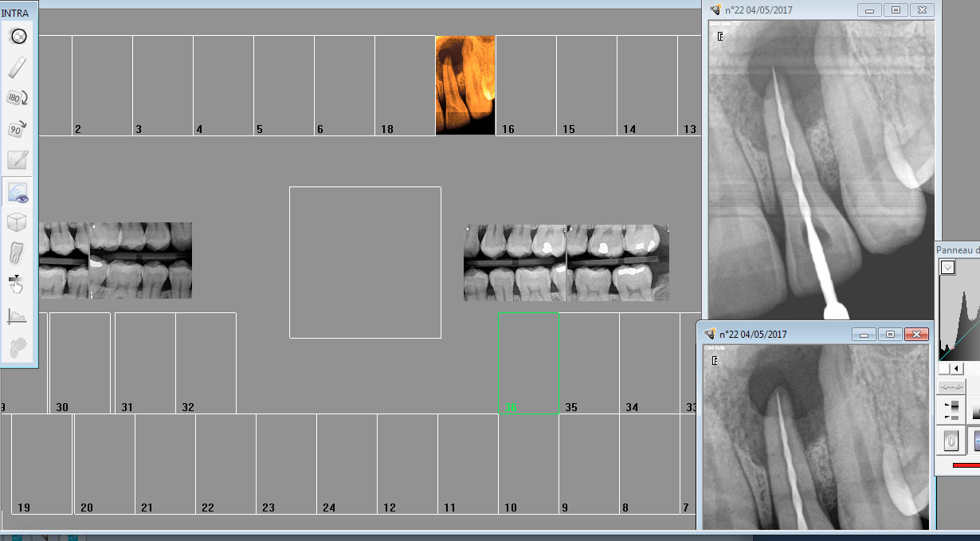
Task: Click the left arrow below the histogram
Action: coord(956,369)
